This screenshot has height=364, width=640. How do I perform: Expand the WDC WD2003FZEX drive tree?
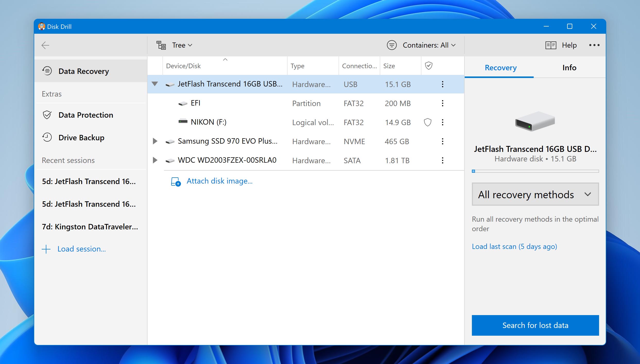point(155,160)
